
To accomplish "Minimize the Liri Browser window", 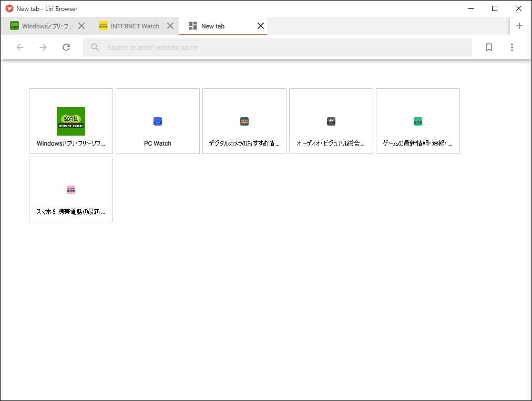I will 471,8.
